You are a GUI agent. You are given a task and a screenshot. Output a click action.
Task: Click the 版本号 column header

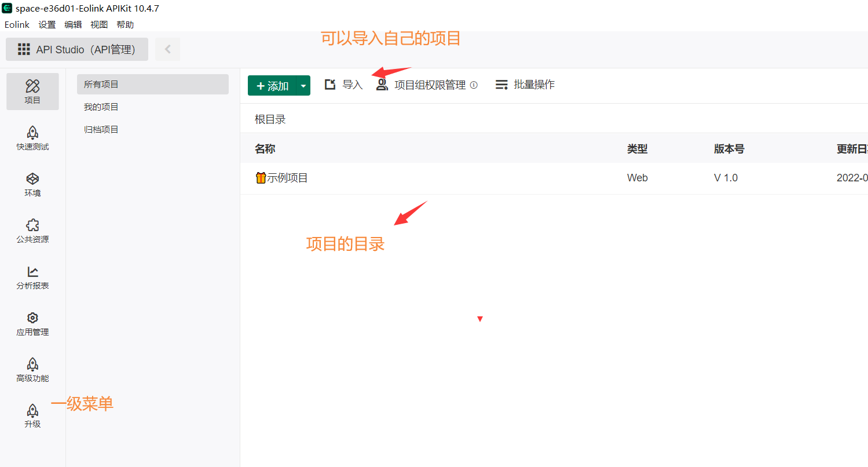[729, 149]
